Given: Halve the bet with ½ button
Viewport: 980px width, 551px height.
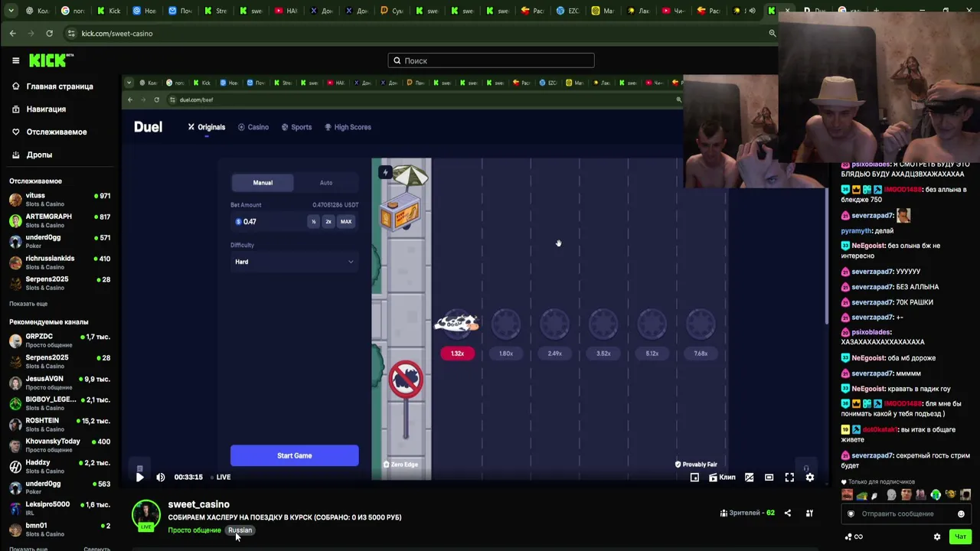Looking at the screenshot, I should [313, 222].
